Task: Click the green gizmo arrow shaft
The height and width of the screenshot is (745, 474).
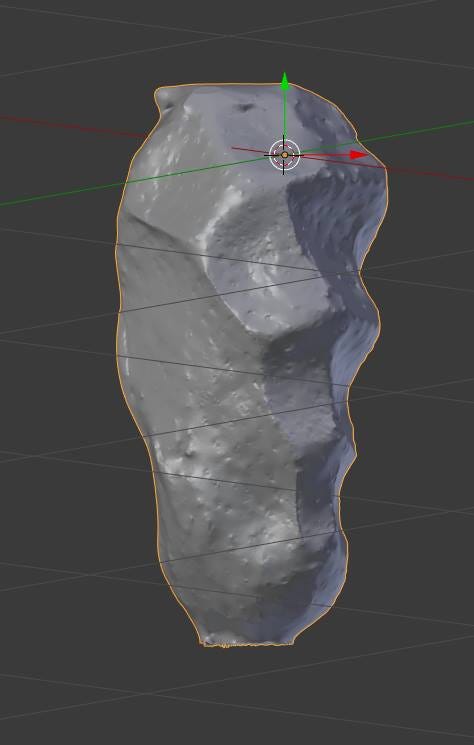Action: [x=284, y=114]
